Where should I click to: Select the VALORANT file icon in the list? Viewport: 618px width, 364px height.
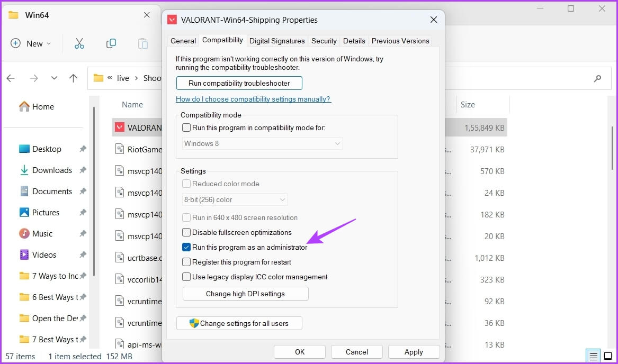120,128
